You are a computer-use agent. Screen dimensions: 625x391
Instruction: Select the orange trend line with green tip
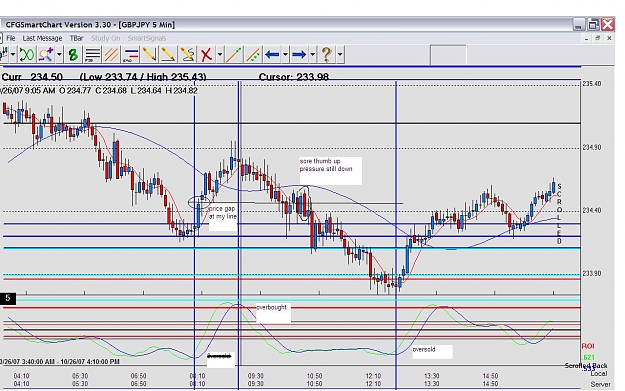[234, 54]
